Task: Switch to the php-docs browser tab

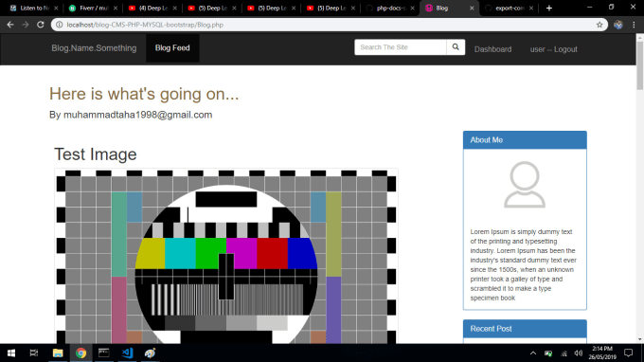Action: (390, 8)
